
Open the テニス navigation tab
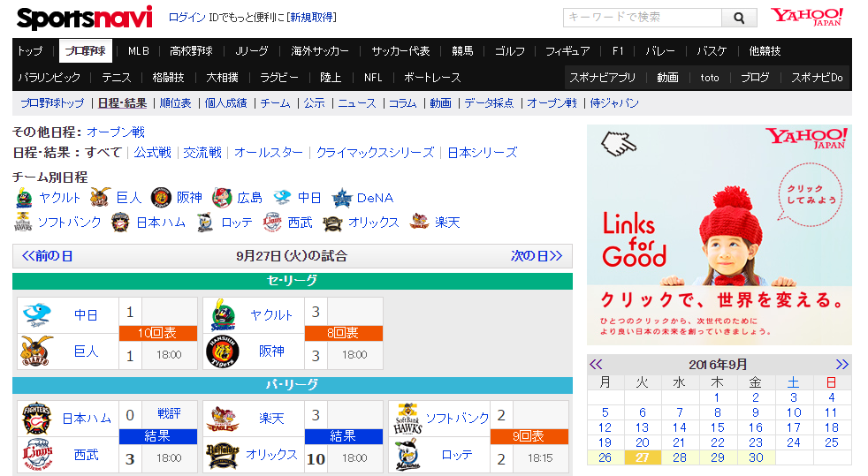tap(117, 78)
